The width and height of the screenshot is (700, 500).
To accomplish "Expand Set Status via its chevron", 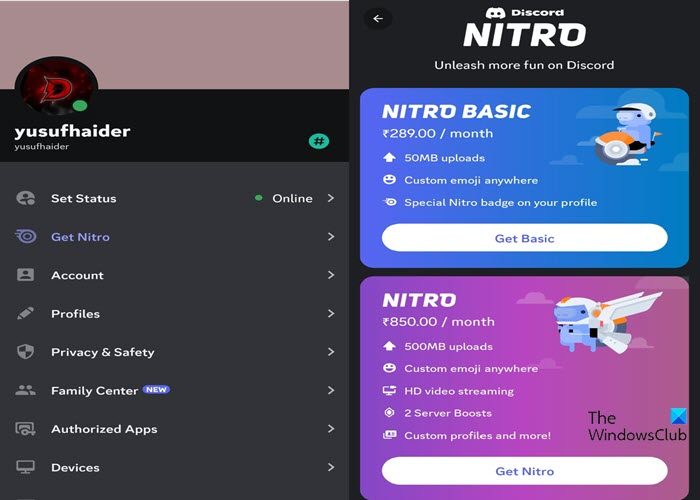I will click(x=331, y=198).
